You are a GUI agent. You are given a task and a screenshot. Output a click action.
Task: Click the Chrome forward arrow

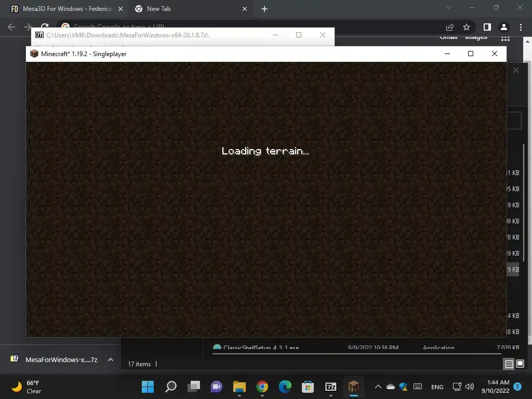[28, 27]
